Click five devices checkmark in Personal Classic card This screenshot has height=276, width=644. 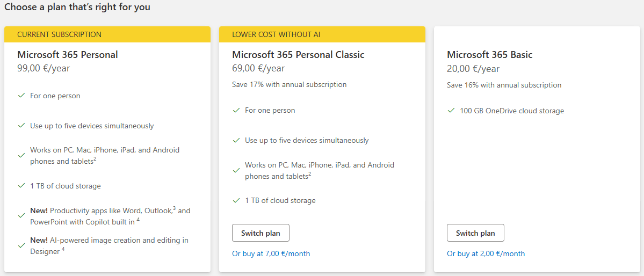point(236,140)
